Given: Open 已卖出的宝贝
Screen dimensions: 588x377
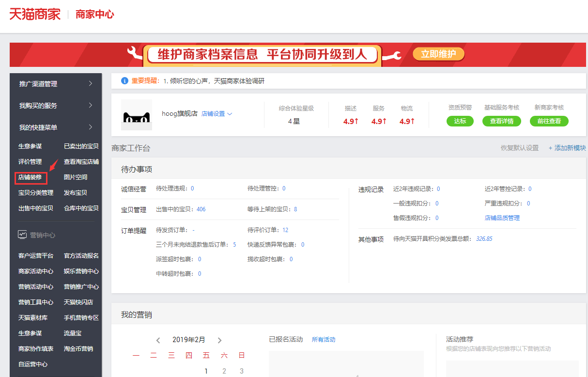Looking at the screenshot, I should point(81,146).
